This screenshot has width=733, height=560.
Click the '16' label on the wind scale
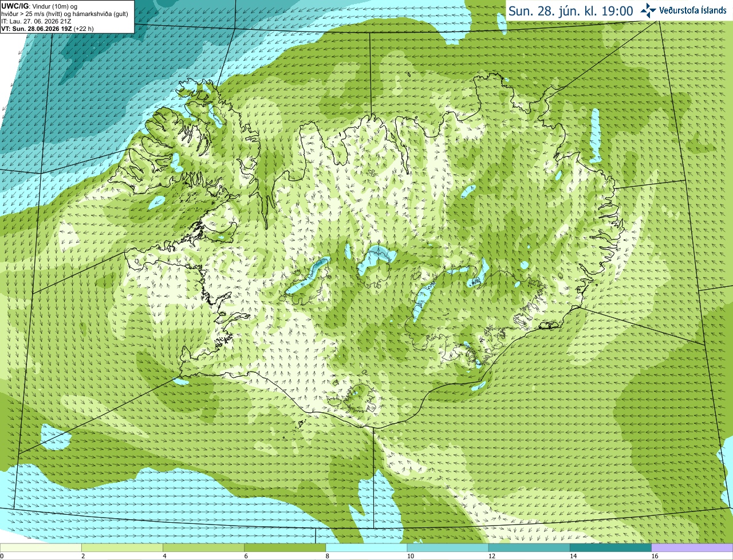(655, 556)
